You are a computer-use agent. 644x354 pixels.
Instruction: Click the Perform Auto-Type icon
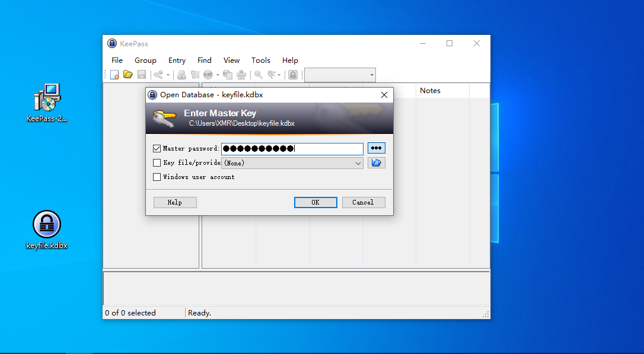[x=241, y=75]
